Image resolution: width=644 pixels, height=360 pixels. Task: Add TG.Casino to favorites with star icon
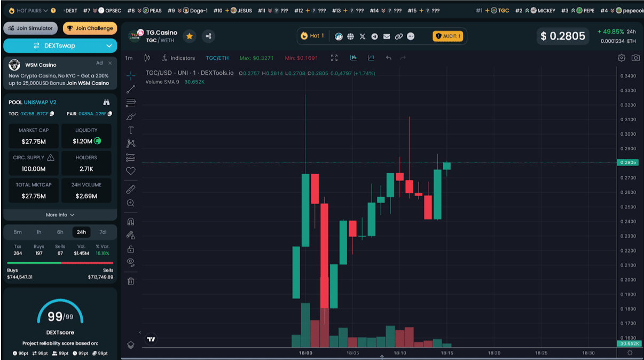coord(189,36)
